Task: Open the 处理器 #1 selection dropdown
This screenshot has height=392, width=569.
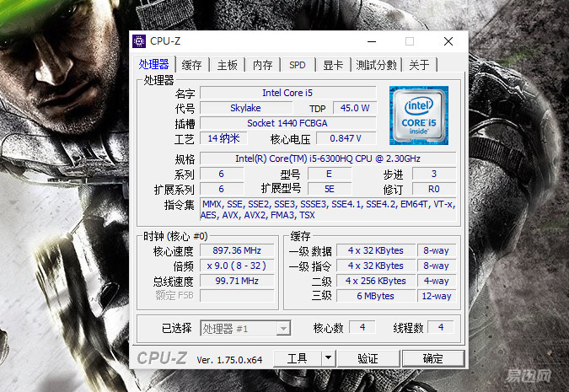Action: [x=245, y=329]
